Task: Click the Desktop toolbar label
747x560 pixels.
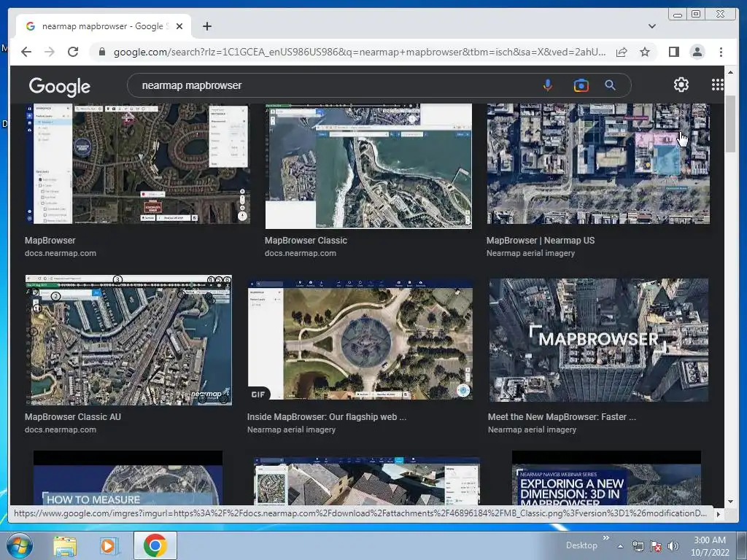Action: (581, 545)
